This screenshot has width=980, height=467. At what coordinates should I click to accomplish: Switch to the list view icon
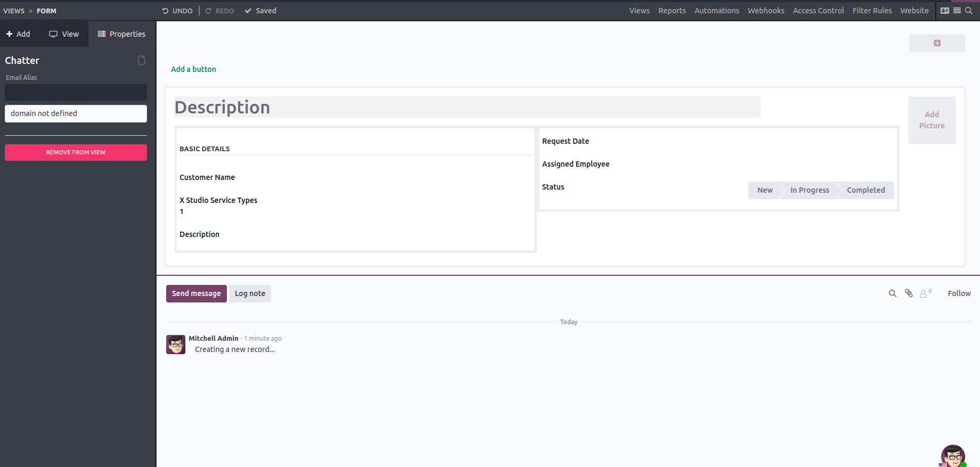click(957, 11)
